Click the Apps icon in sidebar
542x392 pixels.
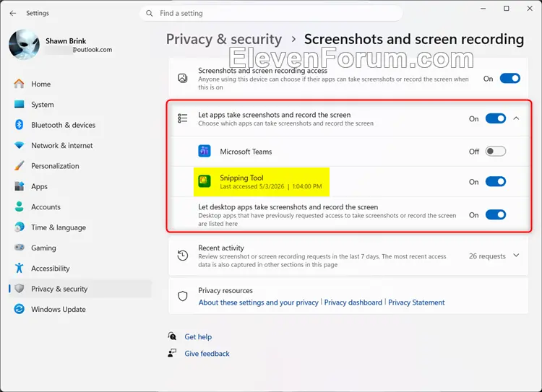[x=19, y=186]
